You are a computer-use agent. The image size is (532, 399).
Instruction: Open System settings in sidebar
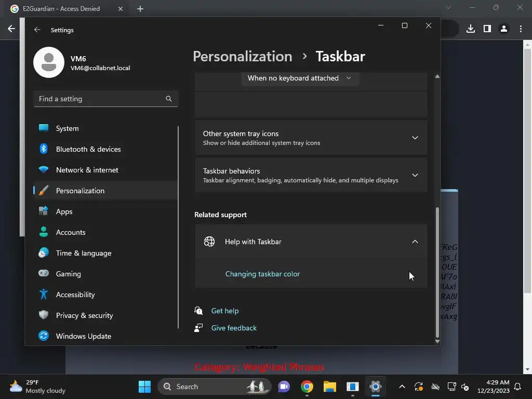(x=105, y=128)
